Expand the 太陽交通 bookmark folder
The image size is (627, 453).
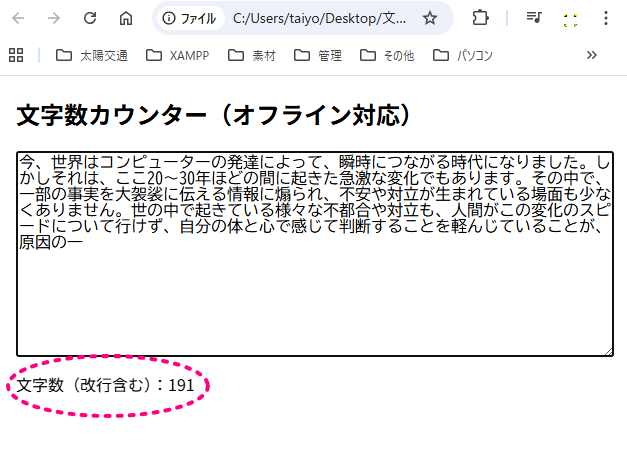[91, 55]
